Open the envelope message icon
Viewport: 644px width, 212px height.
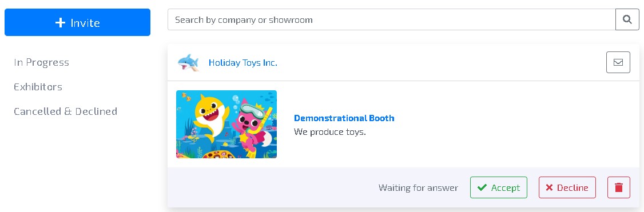click(618, 63)
